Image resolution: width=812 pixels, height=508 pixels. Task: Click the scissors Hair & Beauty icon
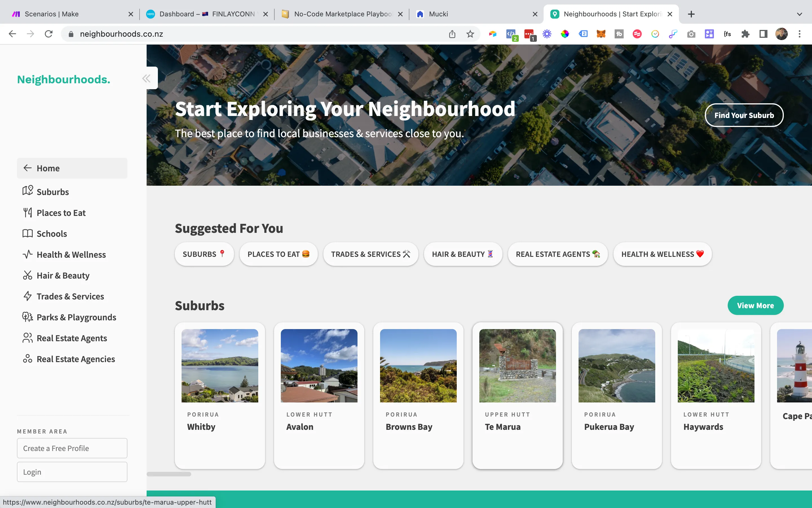pyautogui.click(x=28, y=275)
